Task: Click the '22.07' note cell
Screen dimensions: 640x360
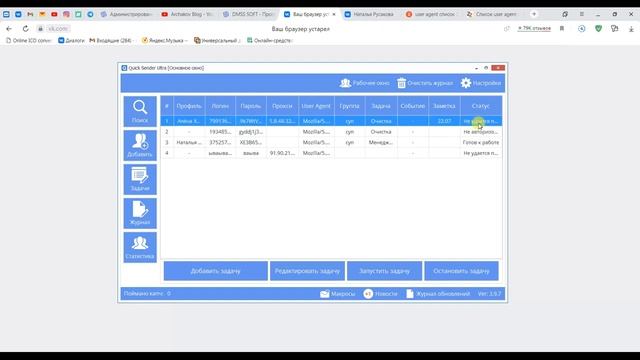Action: tap(444, 121)
